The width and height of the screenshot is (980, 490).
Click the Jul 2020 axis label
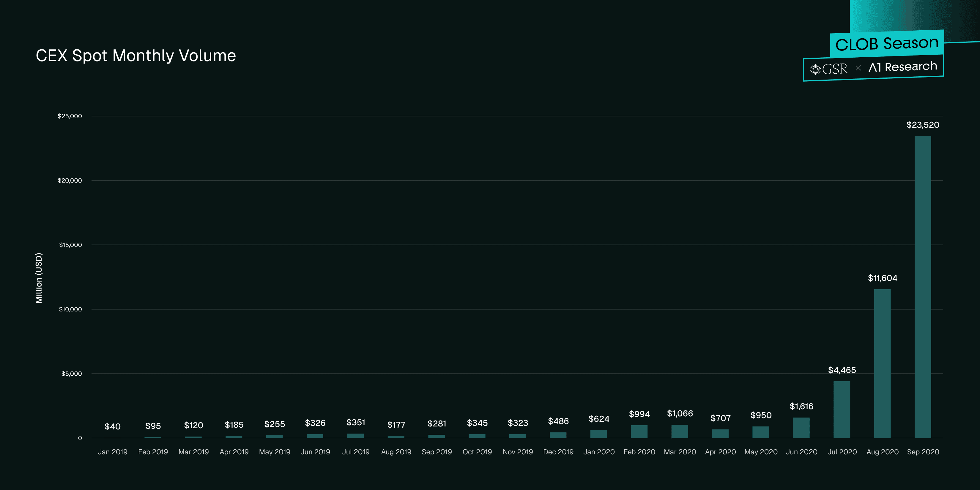[842, 452]
